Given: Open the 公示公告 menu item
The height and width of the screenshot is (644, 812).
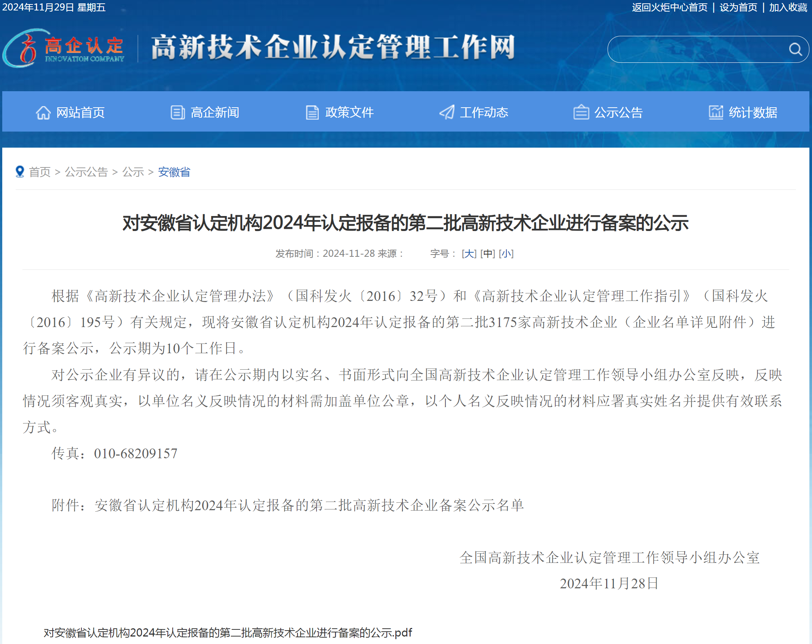Looking at the screenshot, I should coord(618,111).
